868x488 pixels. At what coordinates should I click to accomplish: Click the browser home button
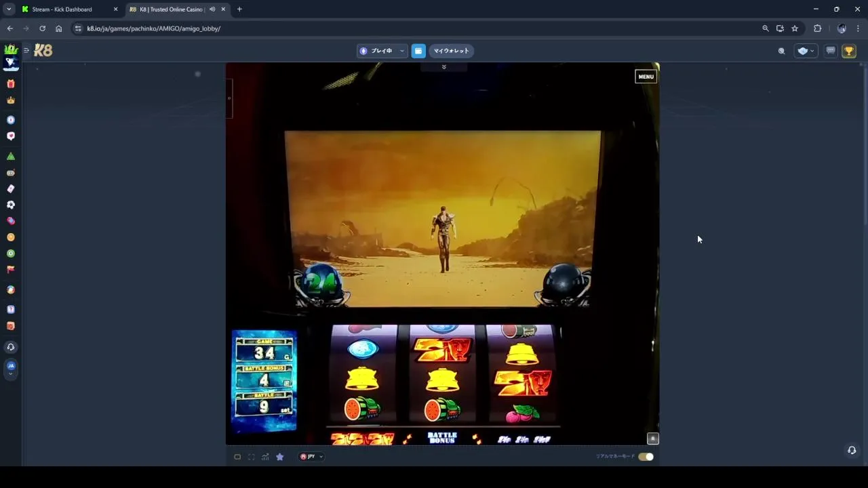(58, 28)
